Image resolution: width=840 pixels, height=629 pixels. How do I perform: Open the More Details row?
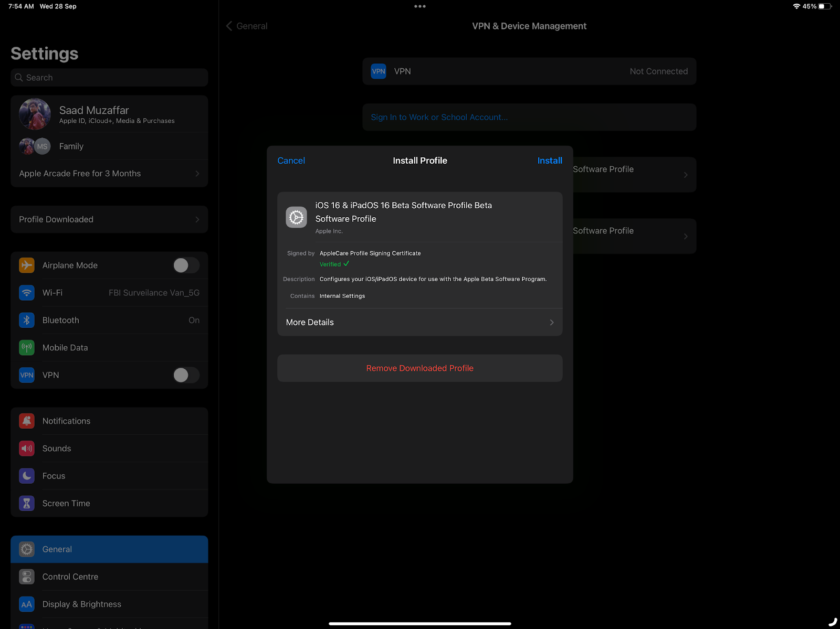[x=420, y=322]
